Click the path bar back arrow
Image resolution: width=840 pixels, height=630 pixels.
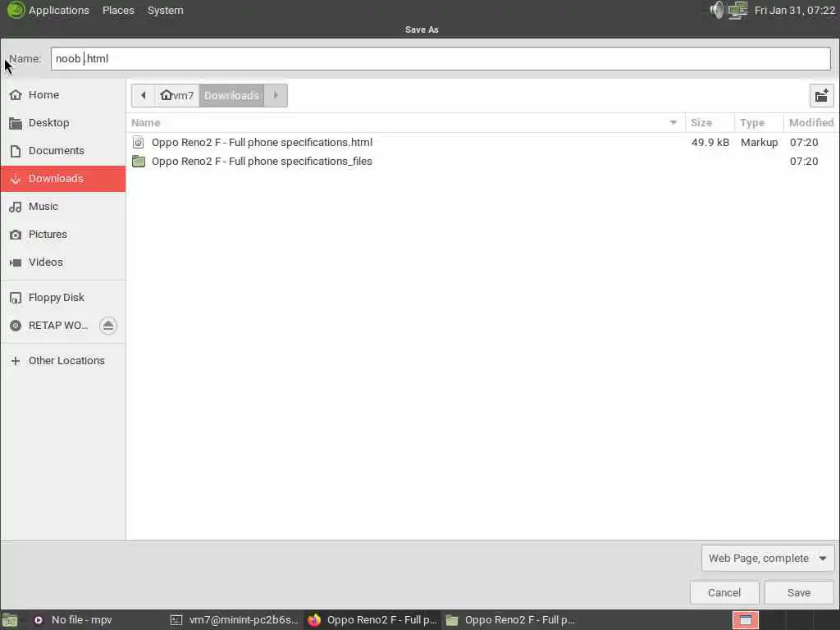tap(143, 95)
